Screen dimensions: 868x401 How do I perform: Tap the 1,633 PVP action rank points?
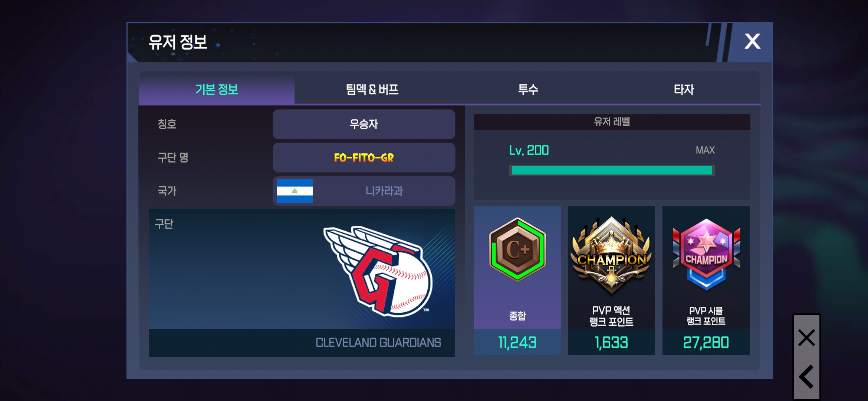611,342
